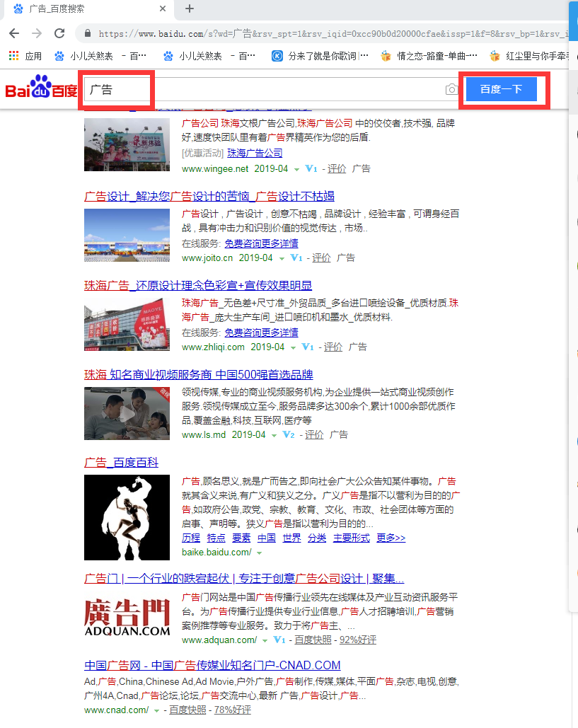
Task: Click the 78%好评 rating link
Action: click(x=233, y=710)
